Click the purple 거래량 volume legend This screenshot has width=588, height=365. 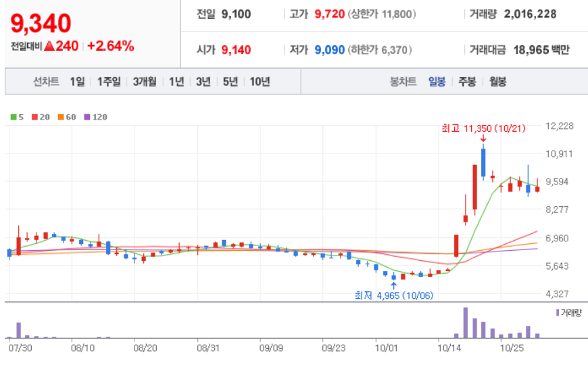pos(569,312)
